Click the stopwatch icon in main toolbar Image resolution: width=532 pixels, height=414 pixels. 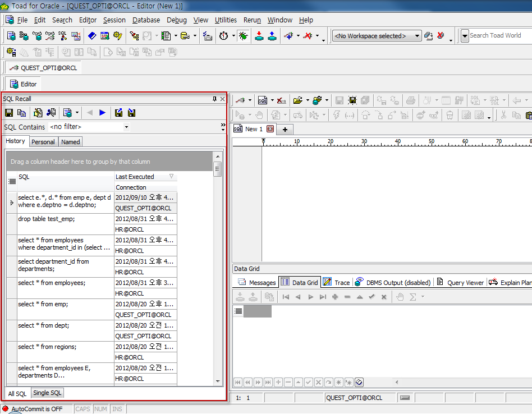pyautogui.click(x=223, y=36)
